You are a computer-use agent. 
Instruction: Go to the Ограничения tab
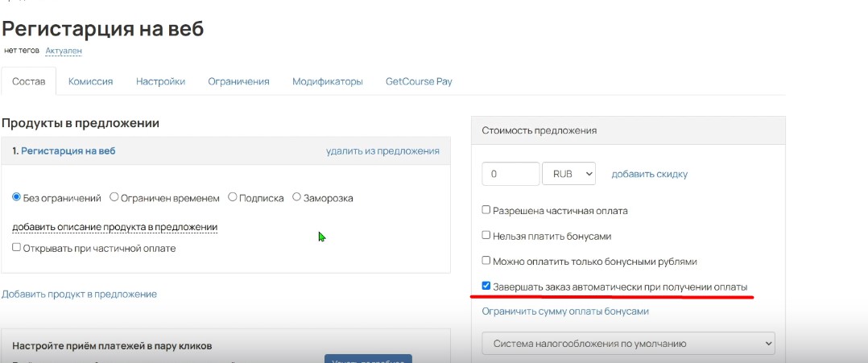coord(238,81)
